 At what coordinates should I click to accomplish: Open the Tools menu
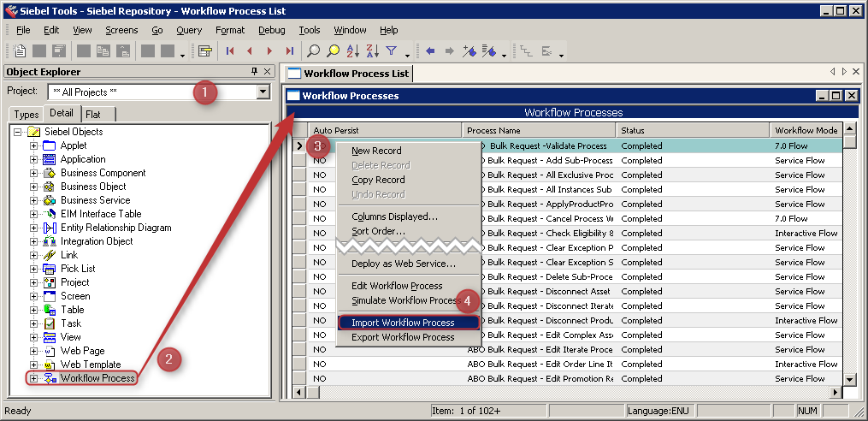tap(310, 30)
